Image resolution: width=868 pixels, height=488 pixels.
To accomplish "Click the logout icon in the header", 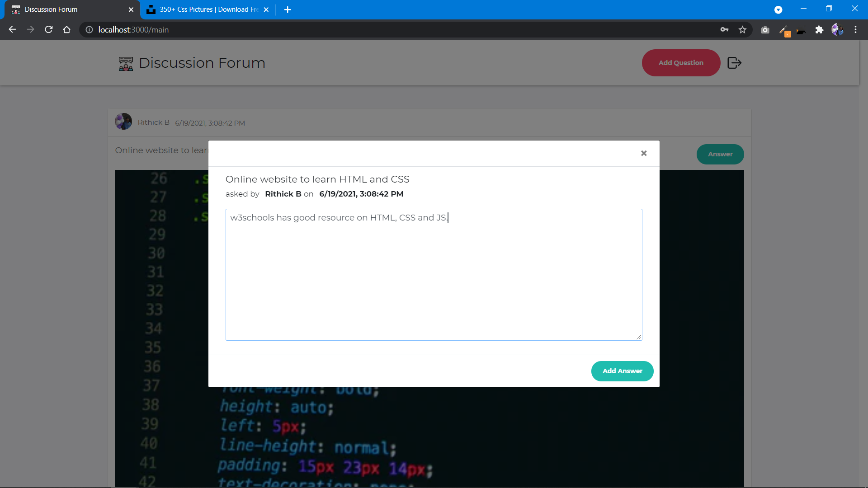I will 734,63.
